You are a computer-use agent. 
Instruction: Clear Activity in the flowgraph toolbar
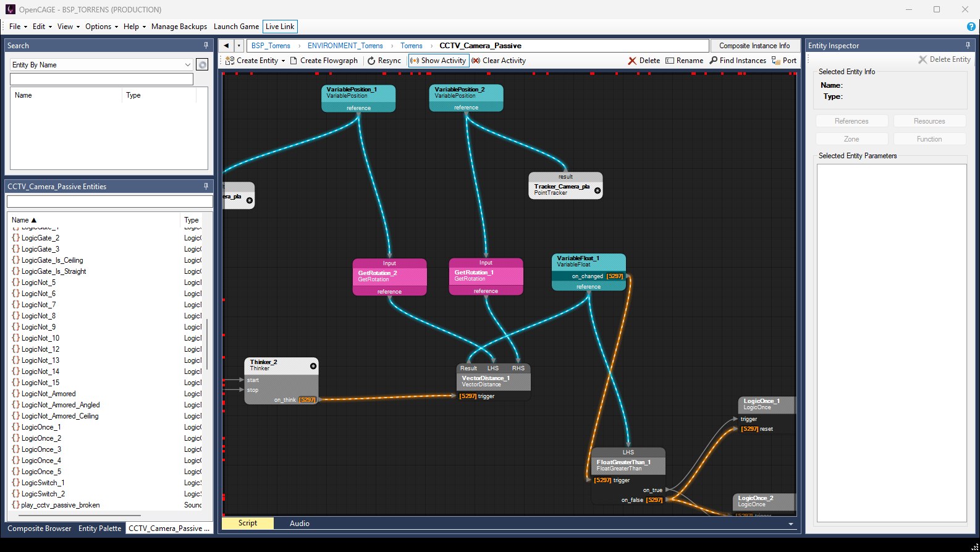click(x=499, y=61)
